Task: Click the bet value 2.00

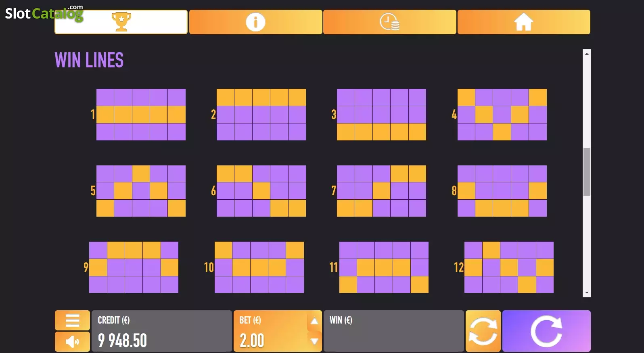Action: (252, 340)
